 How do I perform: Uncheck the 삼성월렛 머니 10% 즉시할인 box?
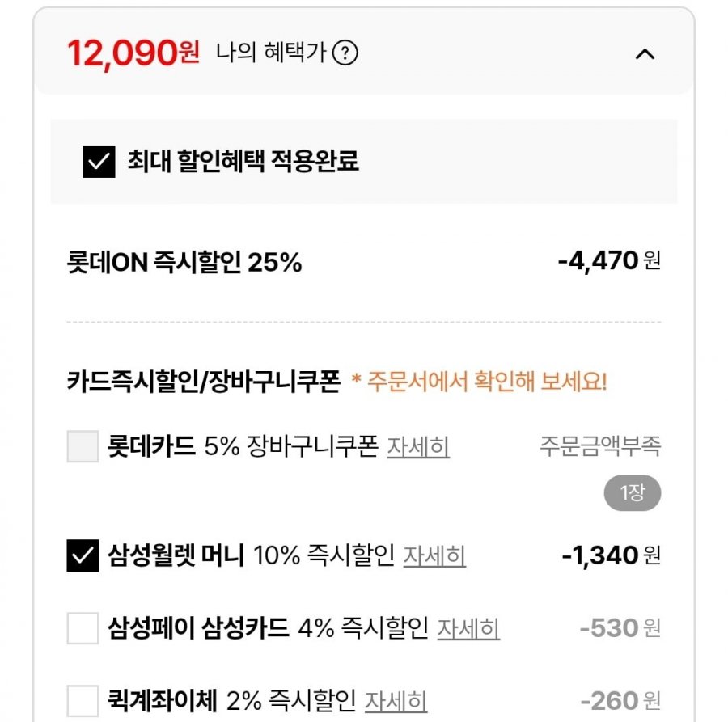pyautogui.click(x=83, y=556)
